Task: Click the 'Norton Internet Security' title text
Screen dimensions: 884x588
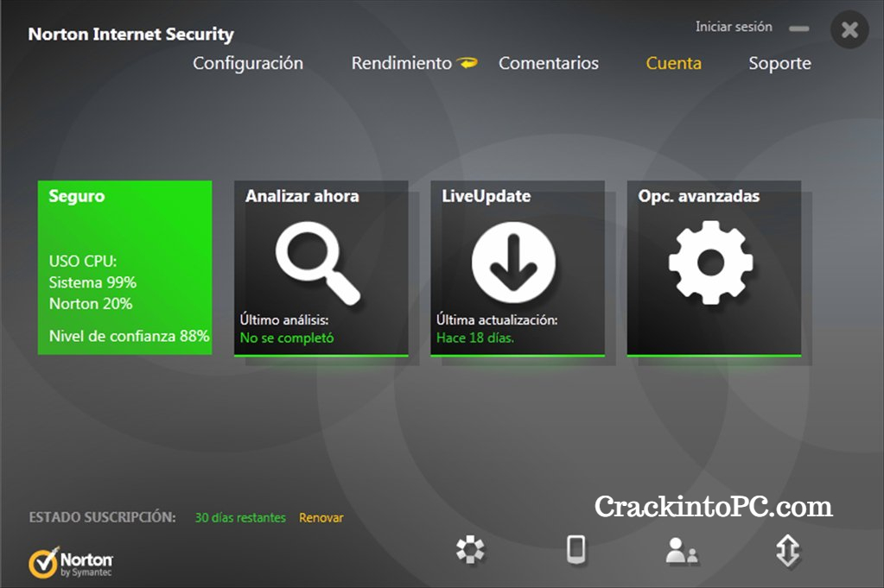Action: tap(130, 35)
